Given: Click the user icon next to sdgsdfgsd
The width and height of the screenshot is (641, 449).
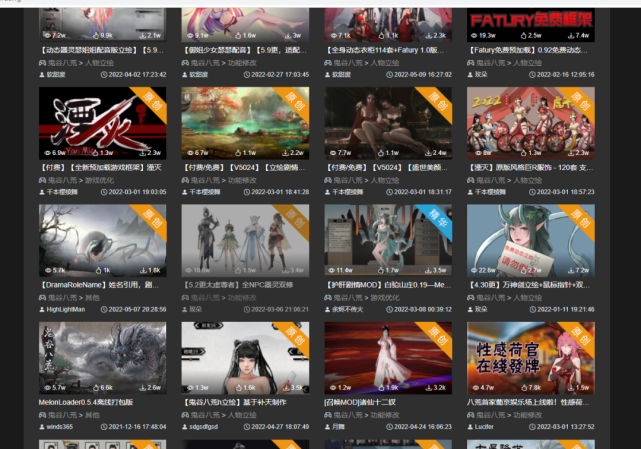Looking at the screenshot, I should [x=184, y=427].
